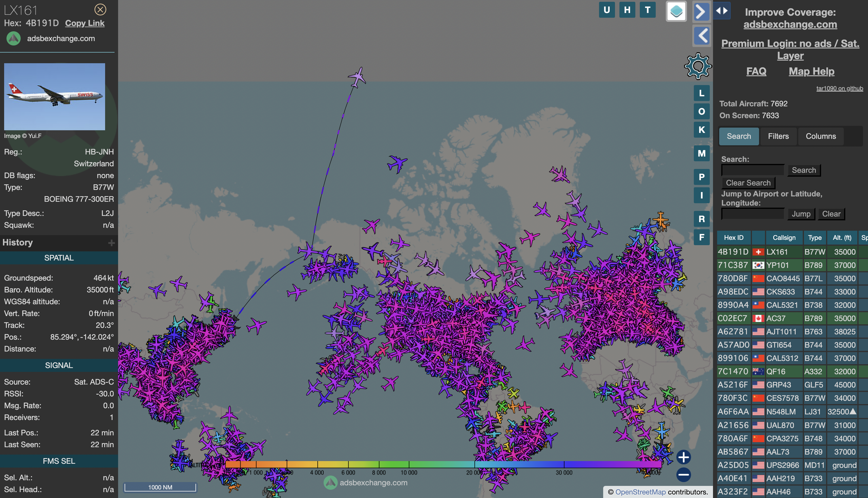Toggle sidebar with double-arrow icon

pos(722,11)
